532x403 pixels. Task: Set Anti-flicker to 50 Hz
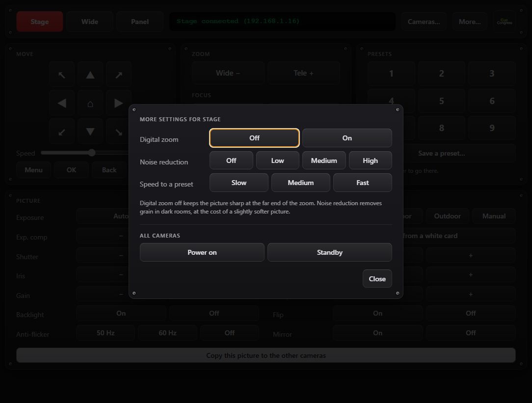[x=106, y=333]
